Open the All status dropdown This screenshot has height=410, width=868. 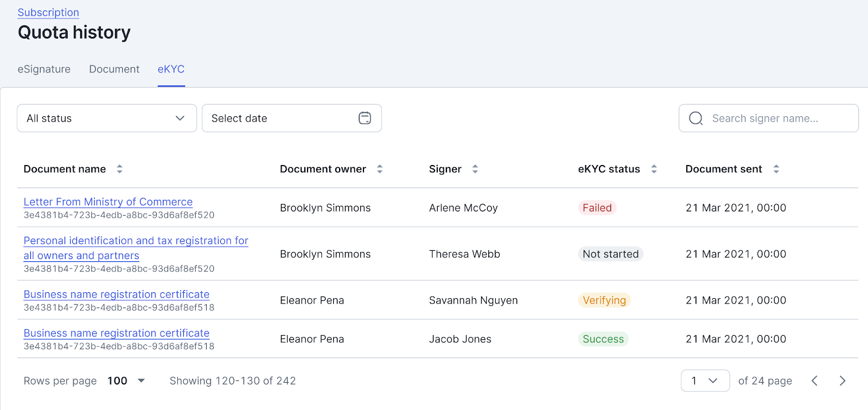[x=107, y=118]
